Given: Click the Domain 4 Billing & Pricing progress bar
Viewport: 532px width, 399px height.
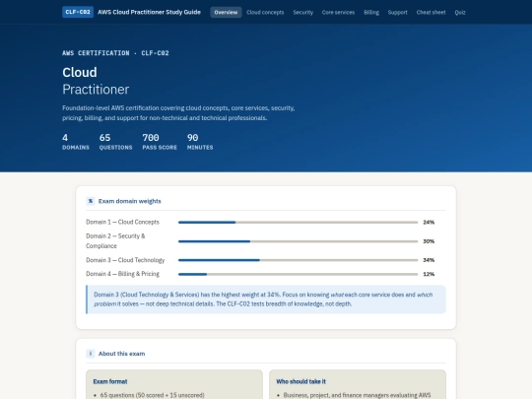Looking at the screenshot, I should click(x=298, y=274).
